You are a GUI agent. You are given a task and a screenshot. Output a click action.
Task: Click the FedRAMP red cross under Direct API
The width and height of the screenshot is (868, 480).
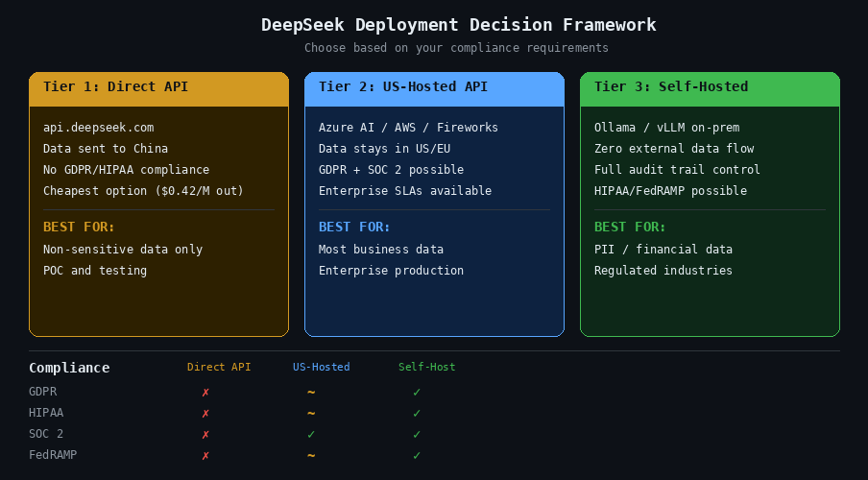(205, 456)
